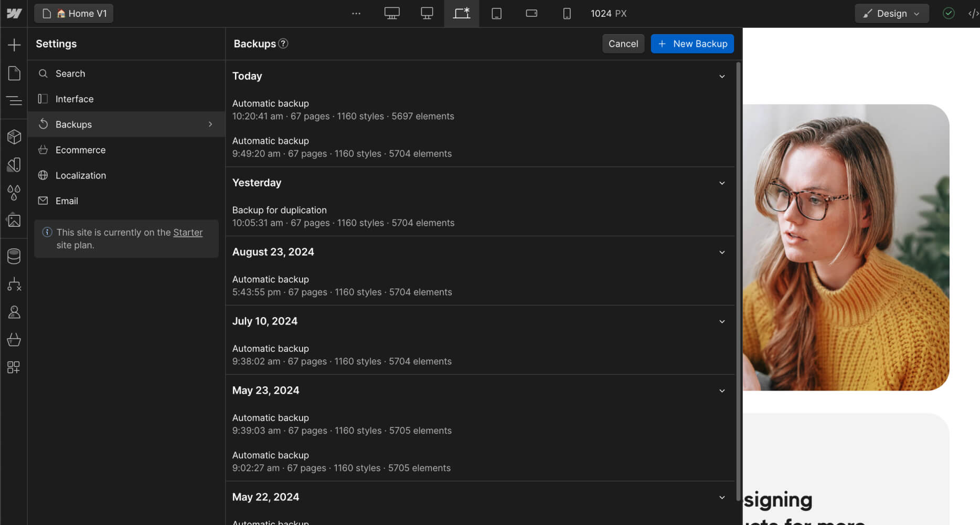
Task: Open the Pages panel icon
Action: (14, 73)
